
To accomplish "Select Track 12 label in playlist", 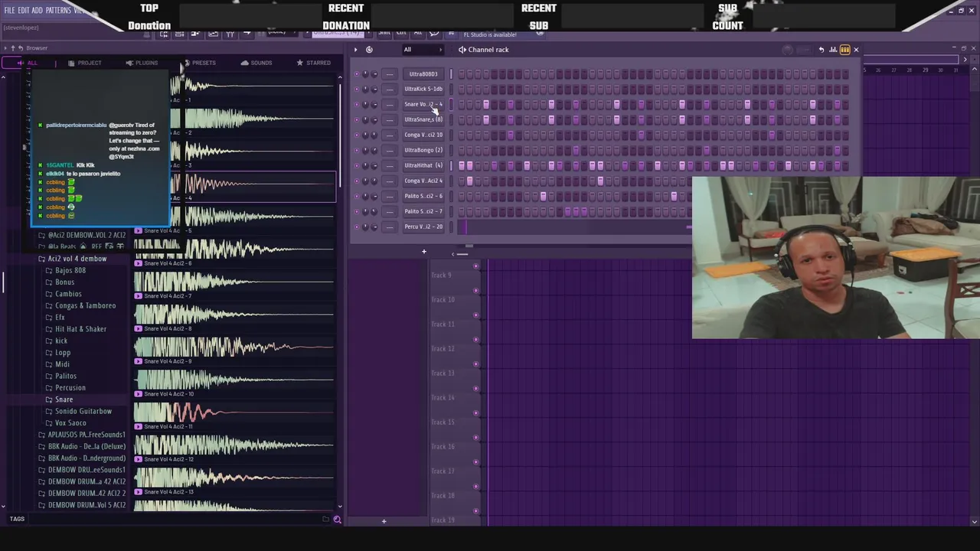I will [443, 349].
